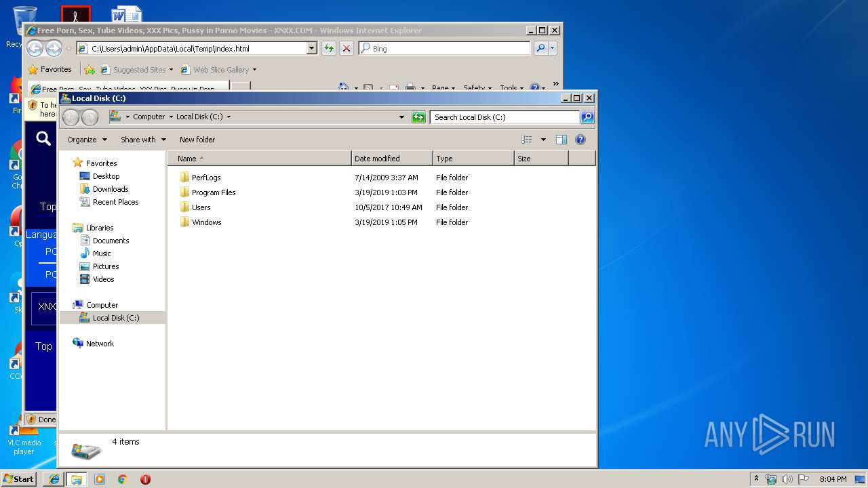Select Recent Places in navigation pane
This screenshot has height=488, width=868.
click(x=115, y=202)
